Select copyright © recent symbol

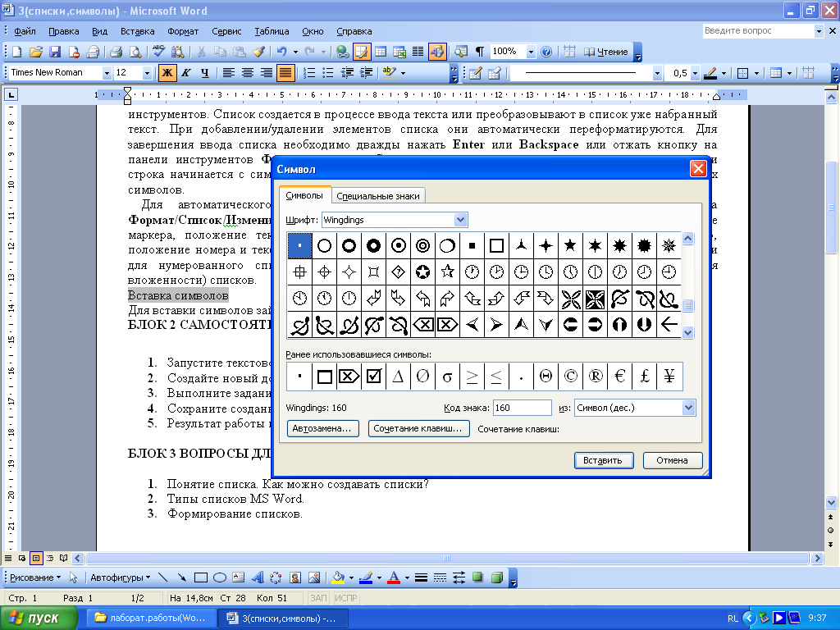571,376
